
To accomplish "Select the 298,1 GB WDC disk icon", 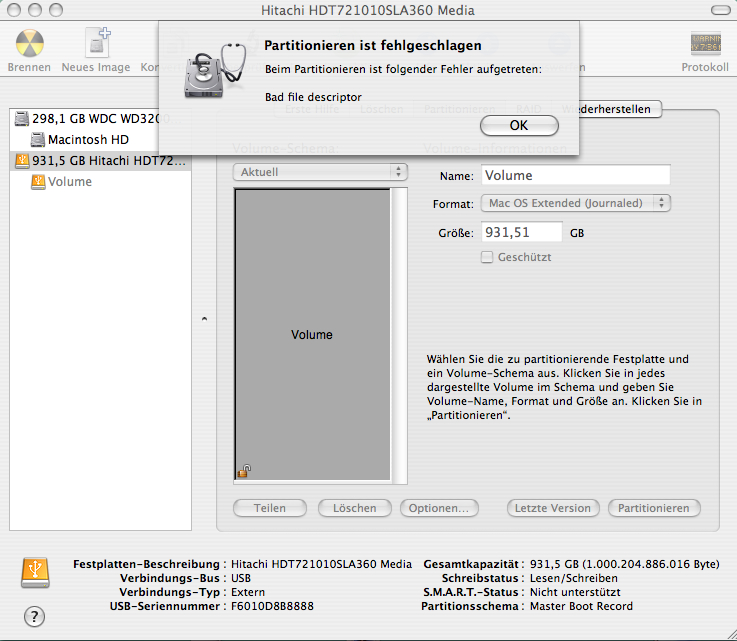I will [22, 118].
